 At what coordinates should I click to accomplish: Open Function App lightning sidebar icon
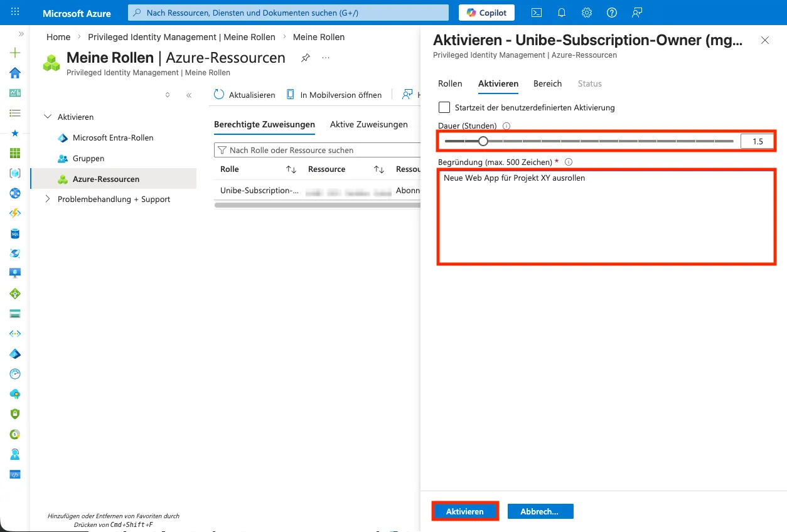(15, 213)
